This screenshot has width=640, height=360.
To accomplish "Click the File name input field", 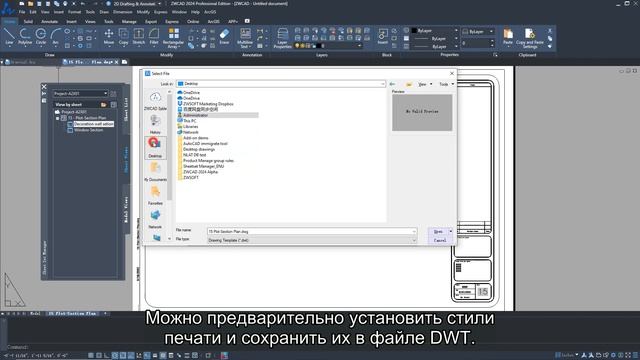I will [312, 231].
